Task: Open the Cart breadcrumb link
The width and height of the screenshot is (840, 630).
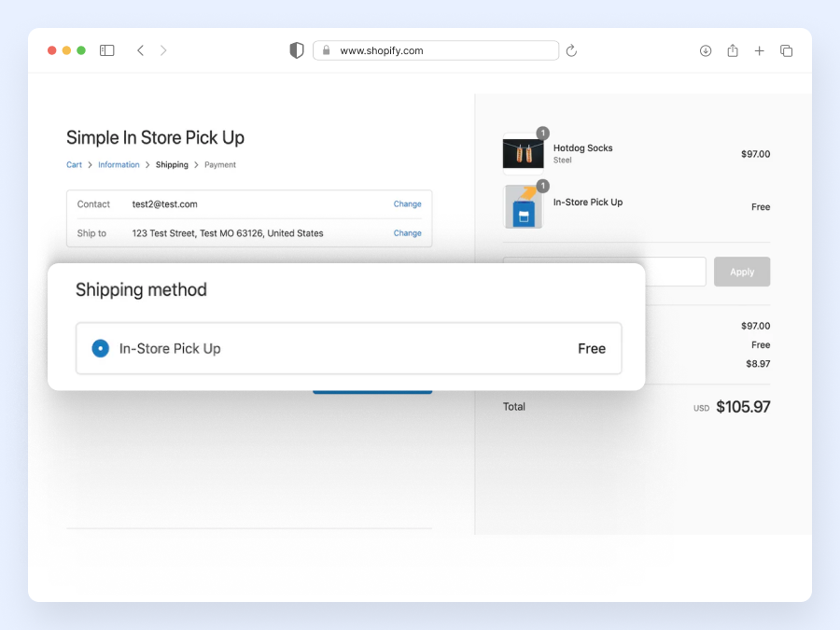Action: tap(74, 165)
